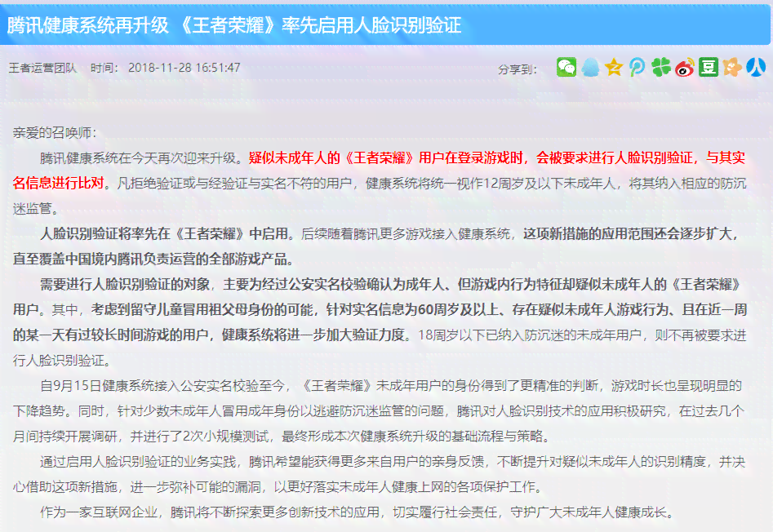
Task: Share via the green four-leaf clover icon
Action: [x=661, y=67]
